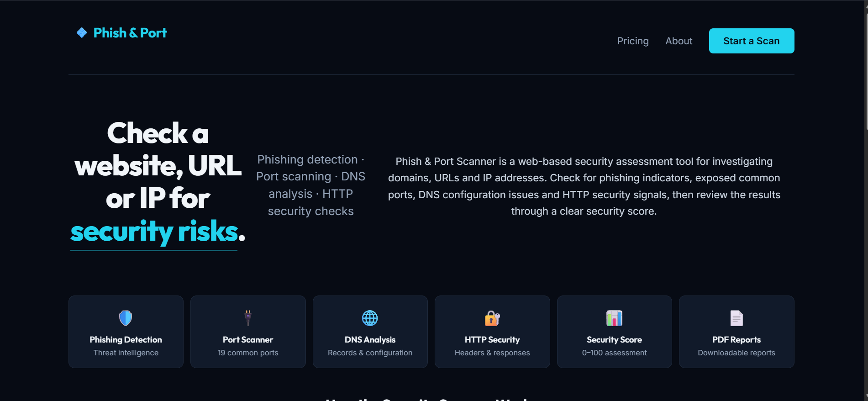868x401 pixels.
Task: Click the globe icon for DNS Analysis
Action: click(370, 318)
